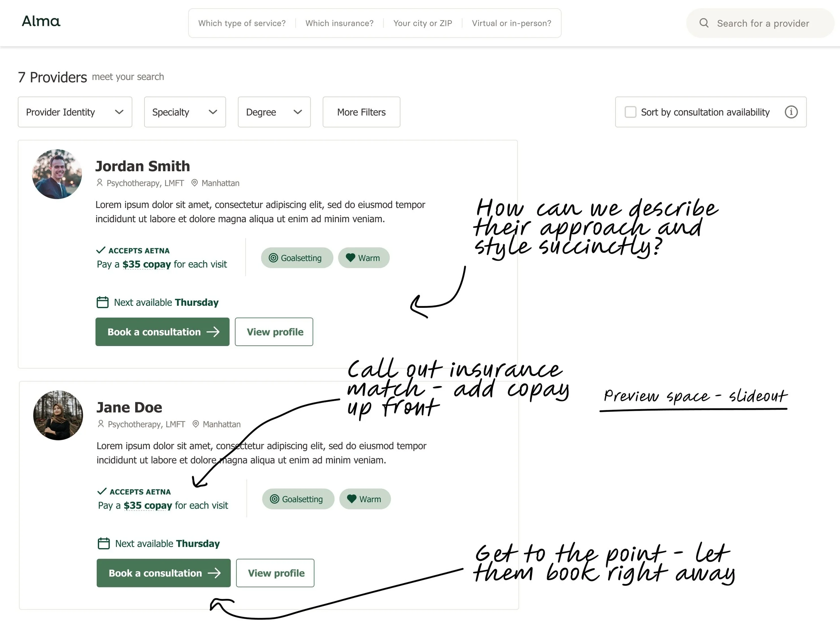Viewport: 840px width, 628px height.
Task: View Jane Doe's profile
Action: click(275, 573)
